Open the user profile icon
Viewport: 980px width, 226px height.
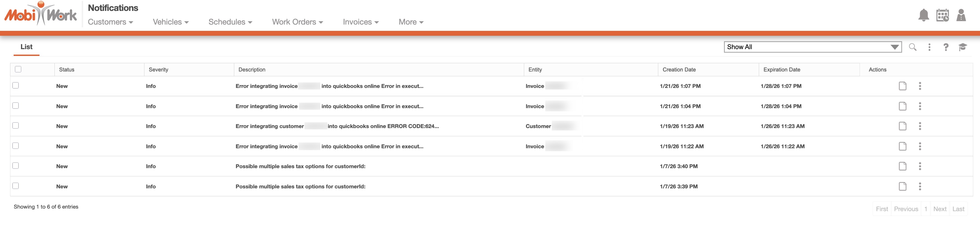(x=961, y=16)
